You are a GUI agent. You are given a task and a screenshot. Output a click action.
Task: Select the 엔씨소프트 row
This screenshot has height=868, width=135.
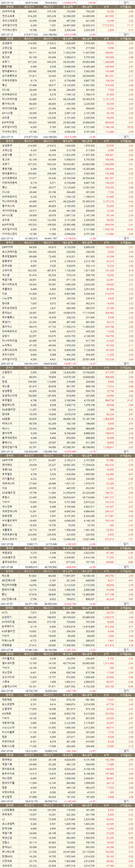pos(67,16)
